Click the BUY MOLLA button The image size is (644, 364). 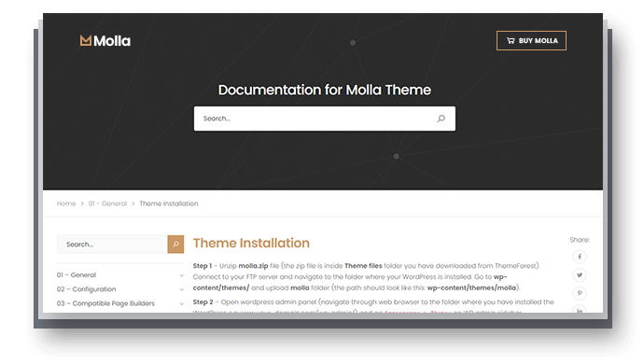(x=531, y=41)
